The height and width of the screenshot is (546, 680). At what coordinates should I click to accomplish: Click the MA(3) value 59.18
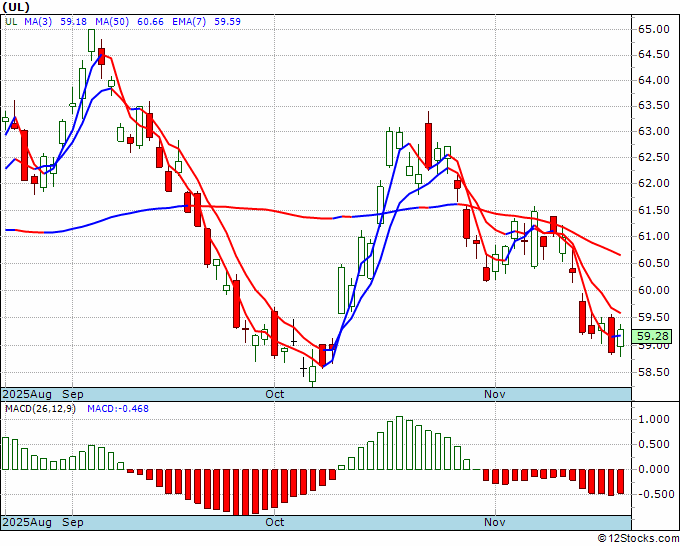74,22
